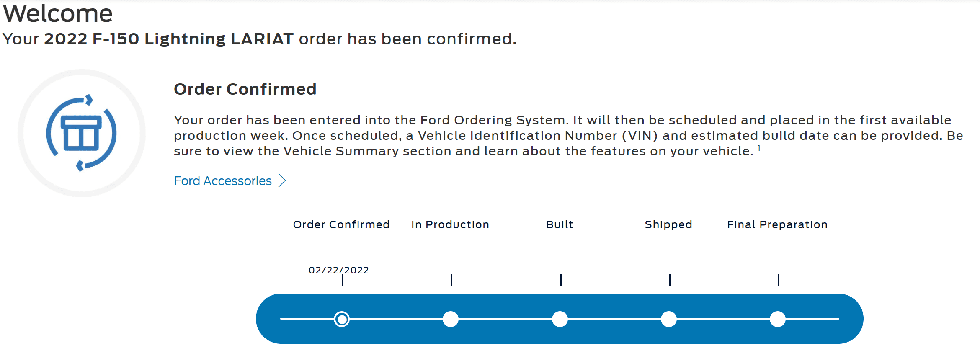Click the Order Confirmed bold heading
Image resolution: width=980 pixels, height=361 pixels.
(x=245, y=89)
